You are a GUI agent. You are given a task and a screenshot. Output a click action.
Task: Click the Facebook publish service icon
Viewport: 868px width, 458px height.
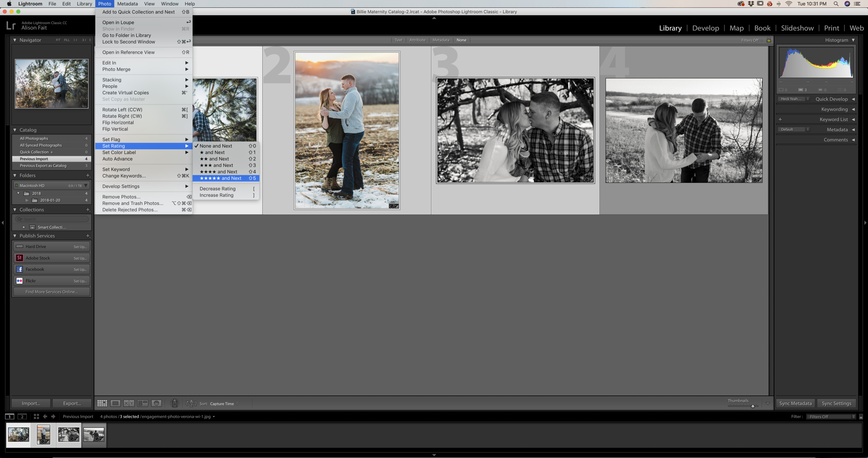point(19,269)
